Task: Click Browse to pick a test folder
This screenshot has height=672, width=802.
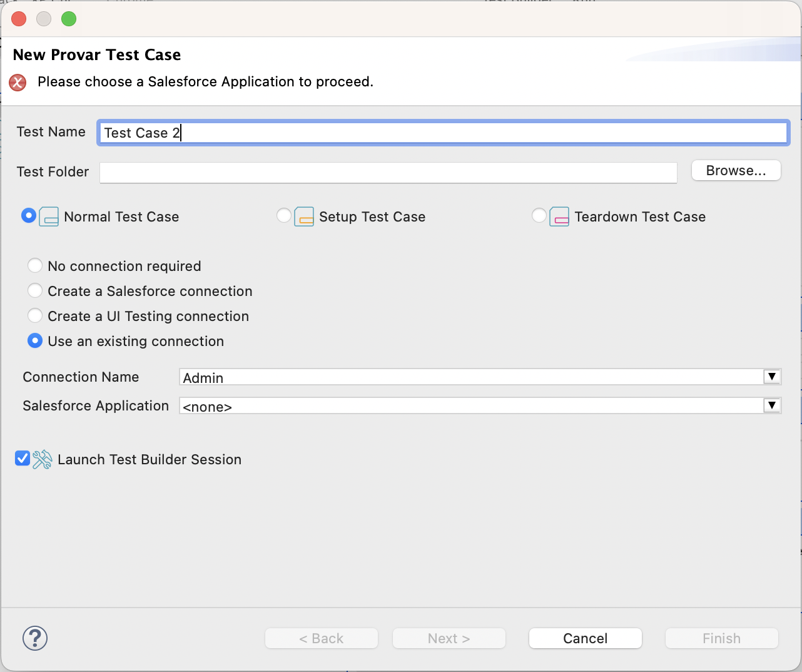Action: tap(736, 170)
